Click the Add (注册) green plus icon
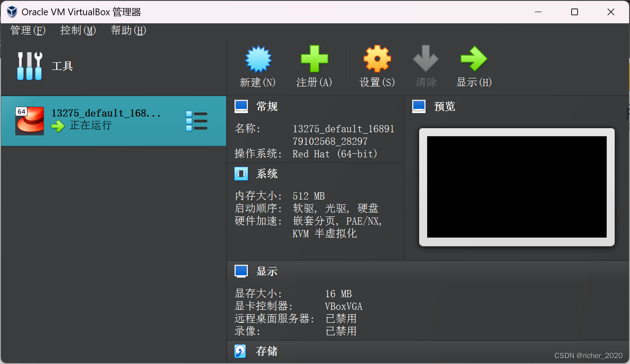 [x=314, y=59]
